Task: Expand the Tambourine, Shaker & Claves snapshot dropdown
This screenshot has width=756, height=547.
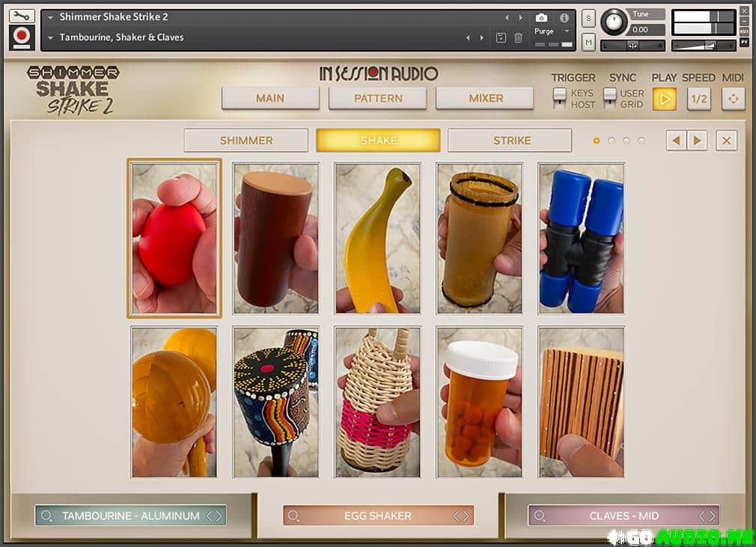Action: click(50, 37)
